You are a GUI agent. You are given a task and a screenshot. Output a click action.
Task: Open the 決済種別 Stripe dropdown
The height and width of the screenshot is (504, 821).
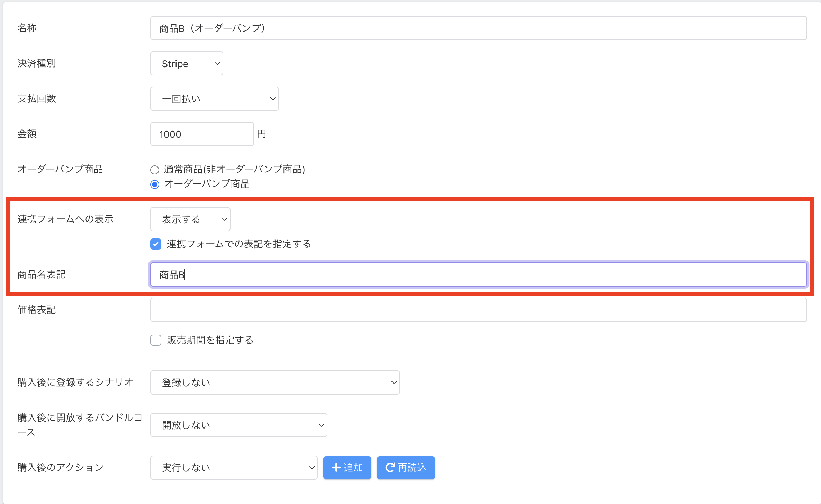[x=187, y=64]
